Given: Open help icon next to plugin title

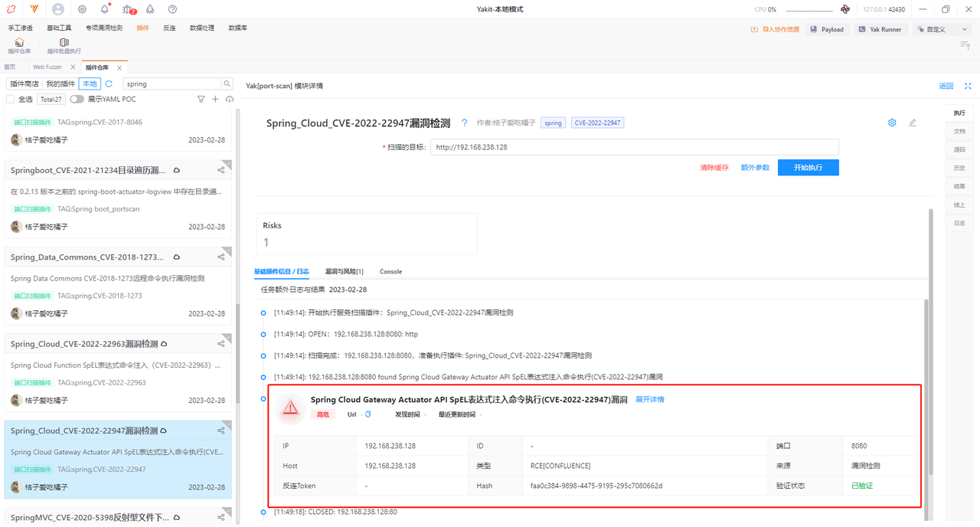Looking at the screenshot, I should click(x=464, y=123).
